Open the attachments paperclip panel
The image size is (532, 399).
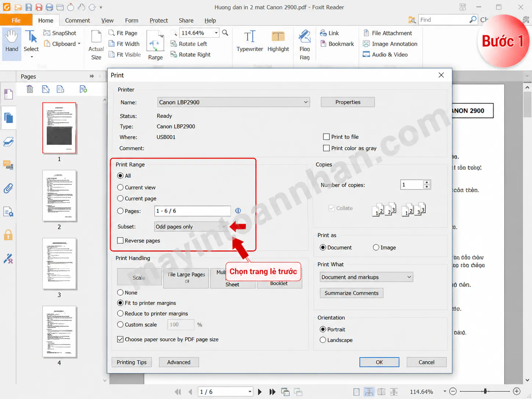click(8, 188)
